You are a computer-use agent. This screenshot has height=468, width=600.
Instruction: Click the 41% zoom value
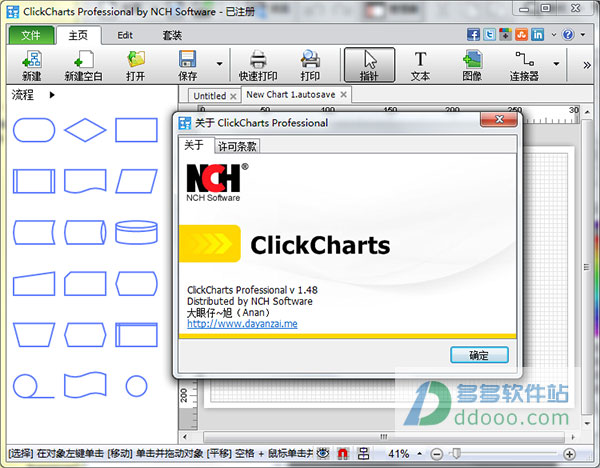tap(399, 454)
